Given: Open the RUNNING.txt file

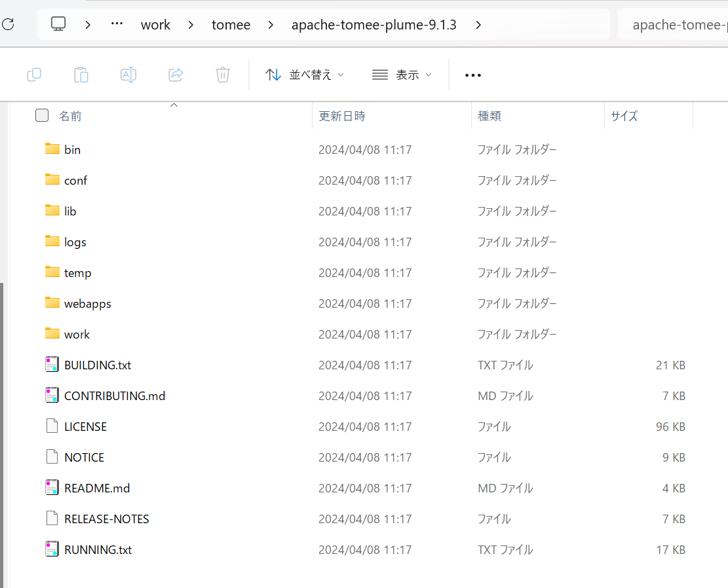Looking at the screenshot, I should click(x=98, y=549).
